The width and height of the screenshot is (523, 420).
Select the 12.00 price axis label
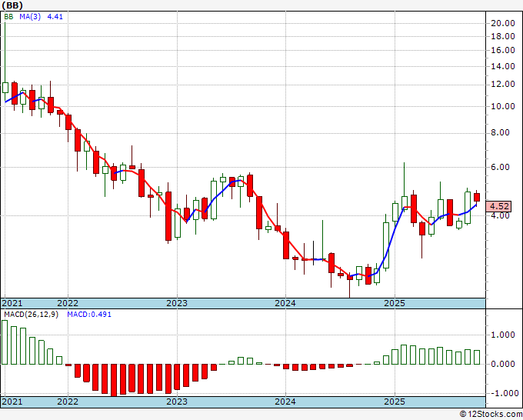[x=503, y=85]
